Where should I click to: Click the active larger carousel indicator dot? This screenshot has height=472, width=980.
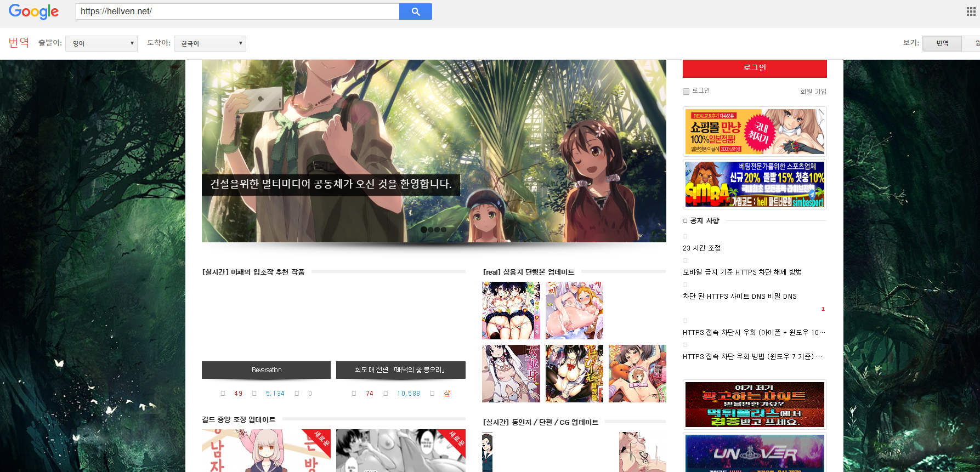coord(424,230)
